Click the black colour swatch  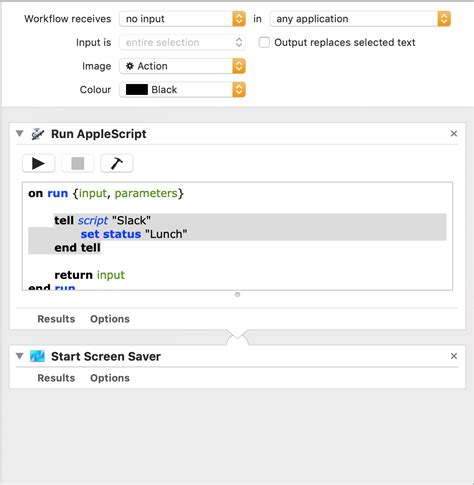point(137,90)
